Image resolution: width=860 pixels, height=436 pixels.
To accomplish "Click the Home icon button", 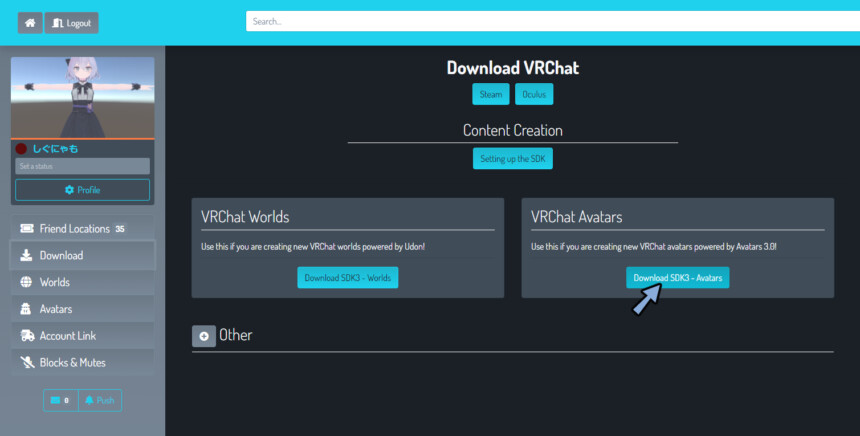I will (x=30, y=23).
